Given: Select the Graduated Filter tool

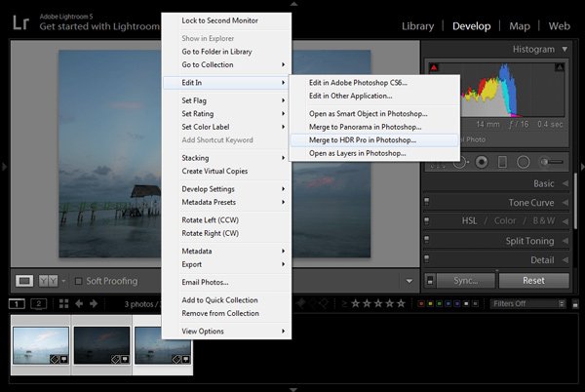Looking at the screenshot, I should (x=501, y=162).
